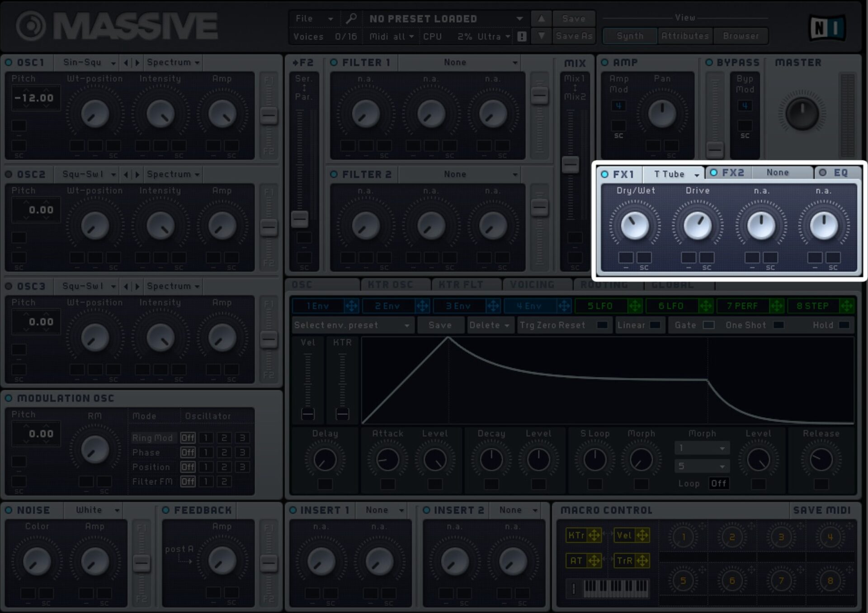
Task: Toggle Ring Mod from Off
Action: pos(188,437)
